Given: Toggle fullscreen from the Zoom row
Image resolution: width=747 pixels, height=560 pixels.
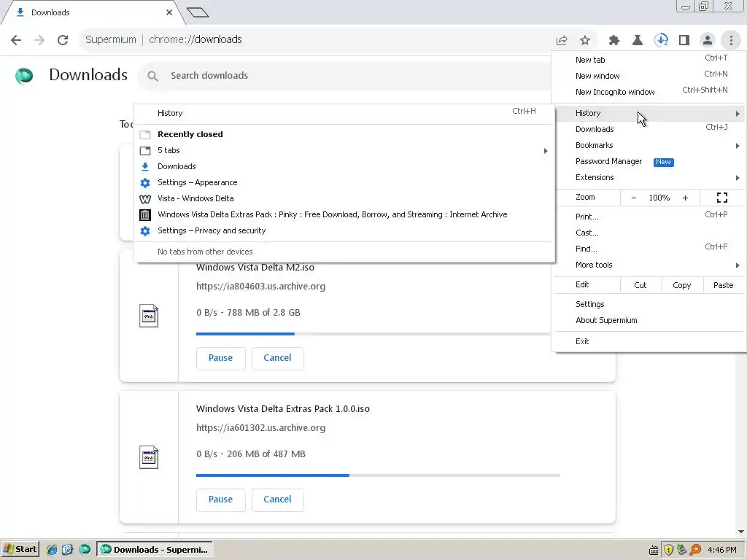Looking at the screenshot, I should point(722,198).
